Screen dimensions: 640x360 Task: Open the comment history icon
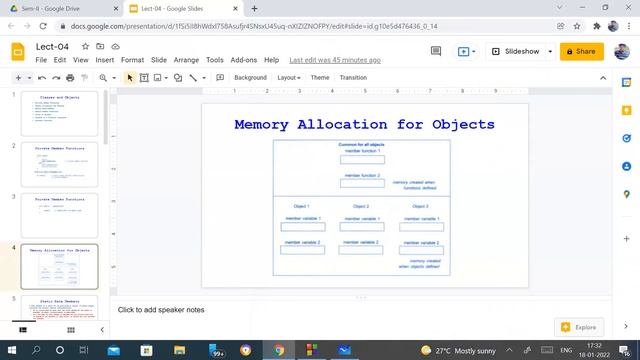[436, 51]
